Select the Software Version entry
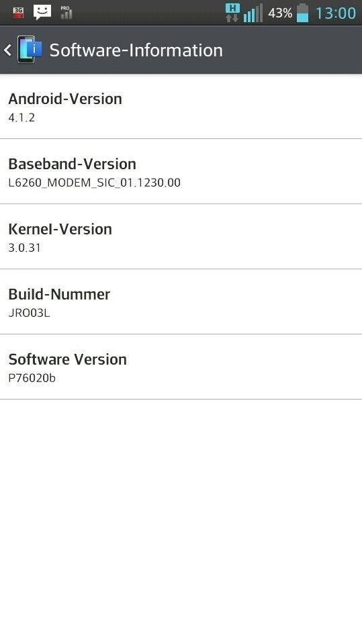Viewport: 362px width, 644px height. tap(181, 367)
